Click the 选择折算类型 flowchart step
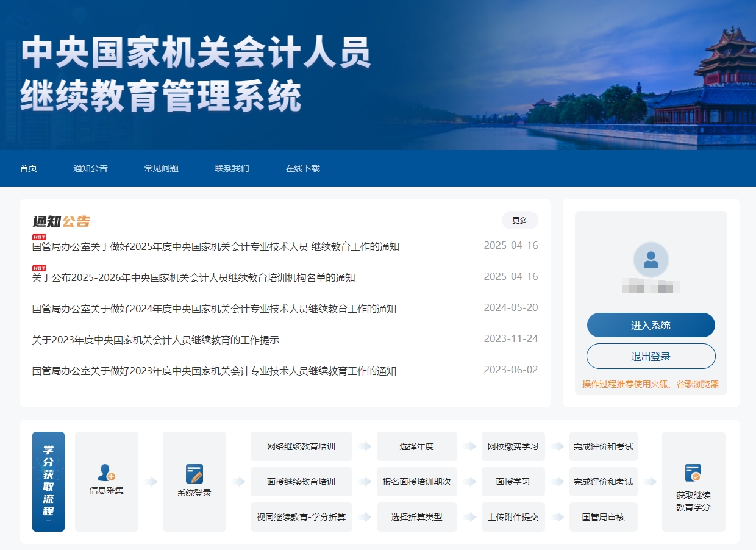 417,516
